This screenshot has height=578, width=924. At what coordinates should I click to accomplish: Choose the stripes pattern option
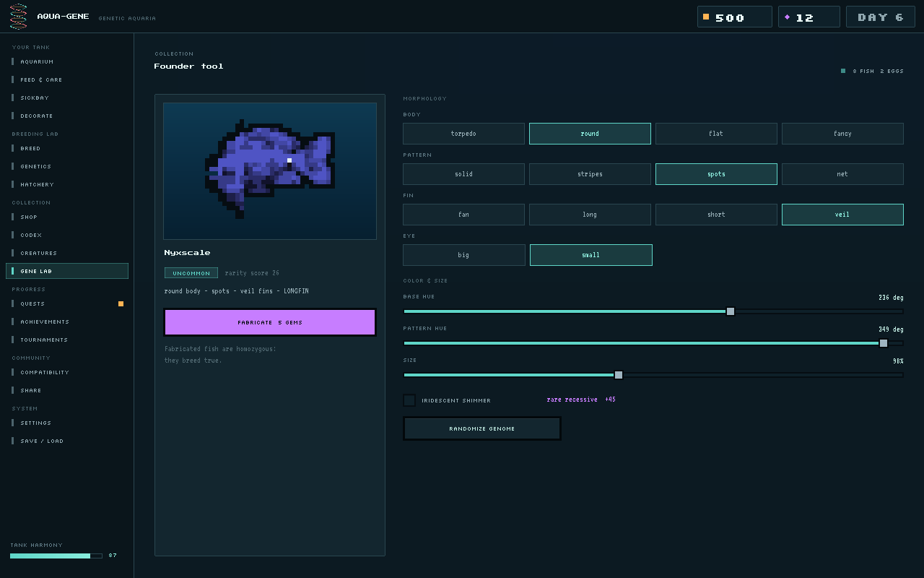(590, 174)
